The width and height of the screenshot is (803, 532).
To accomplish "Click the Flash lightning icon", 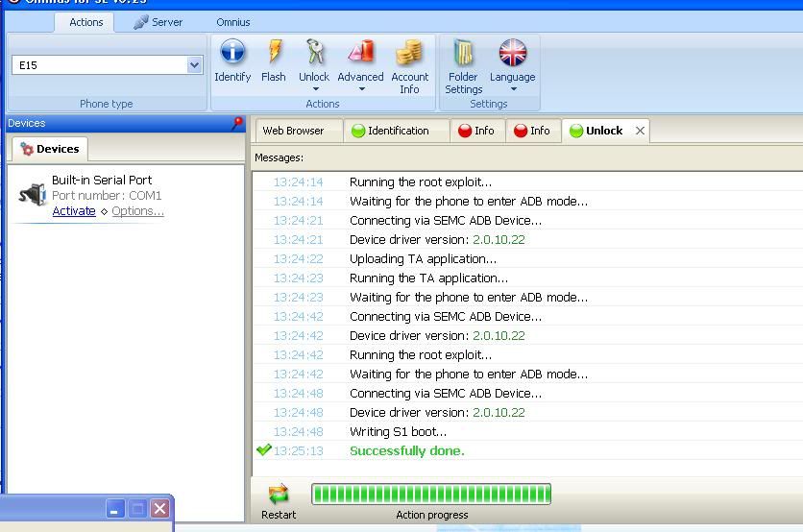I will 274,53.
